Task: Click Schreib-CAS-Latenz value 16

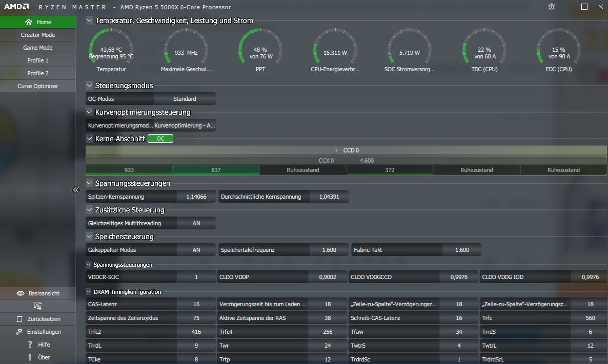Action: point(459,318)
